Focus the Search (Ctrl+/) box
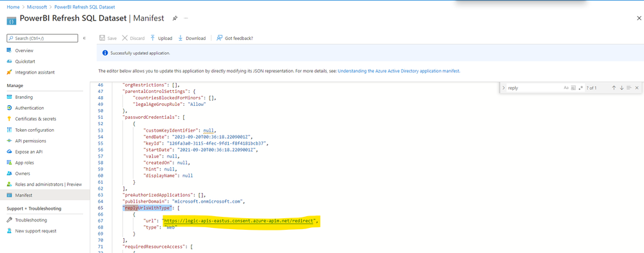 pyautogui.click(x=43, y=38)
